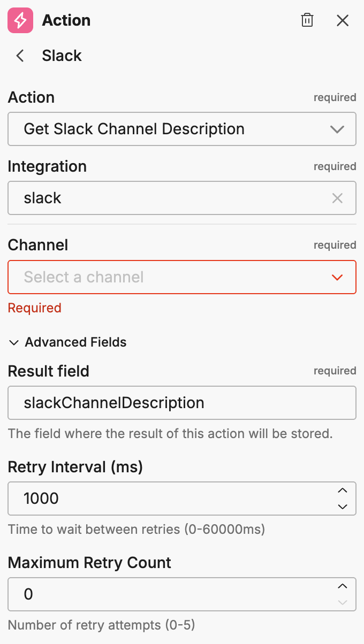
Task: Delete this action with the trash icon
Action: [x=307, y=21]
